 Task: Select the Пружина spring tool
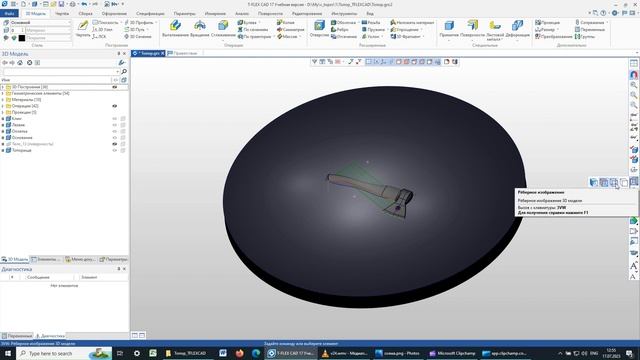tap(373, 29)
